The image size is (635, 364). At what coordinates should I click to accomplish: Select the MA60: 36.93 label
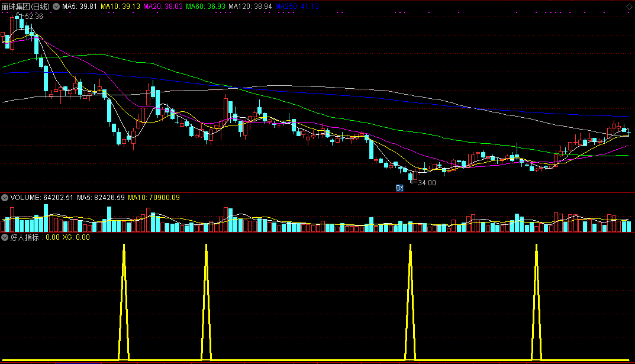click(x=205, y=7)
